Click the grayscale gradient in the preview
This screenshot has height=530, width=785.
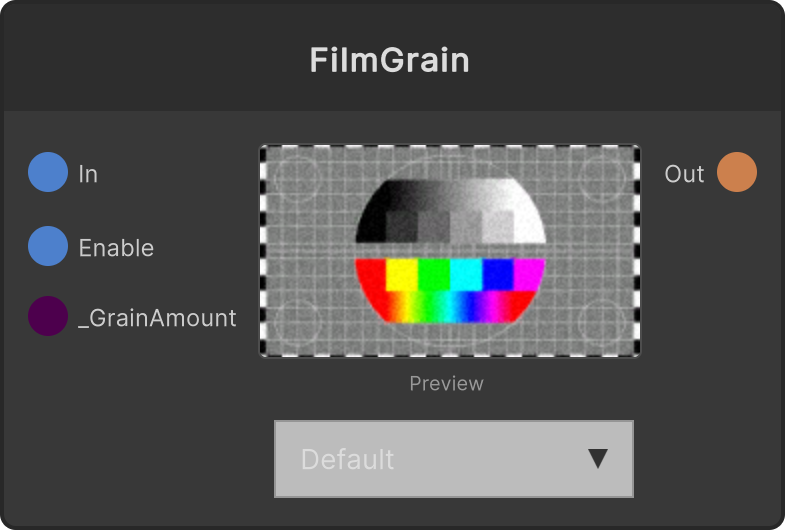tap(451, 211)
